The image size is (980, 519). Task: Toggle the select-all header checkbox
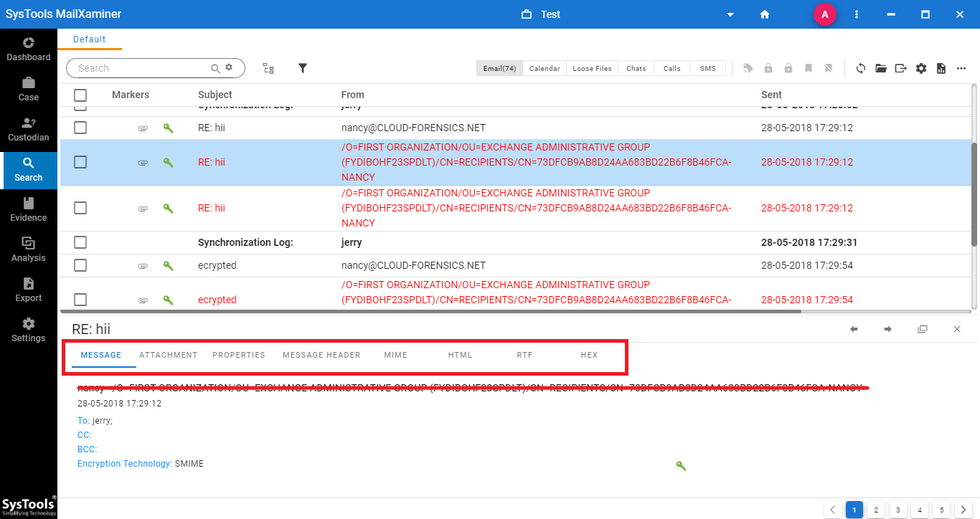tap(80, 95)
